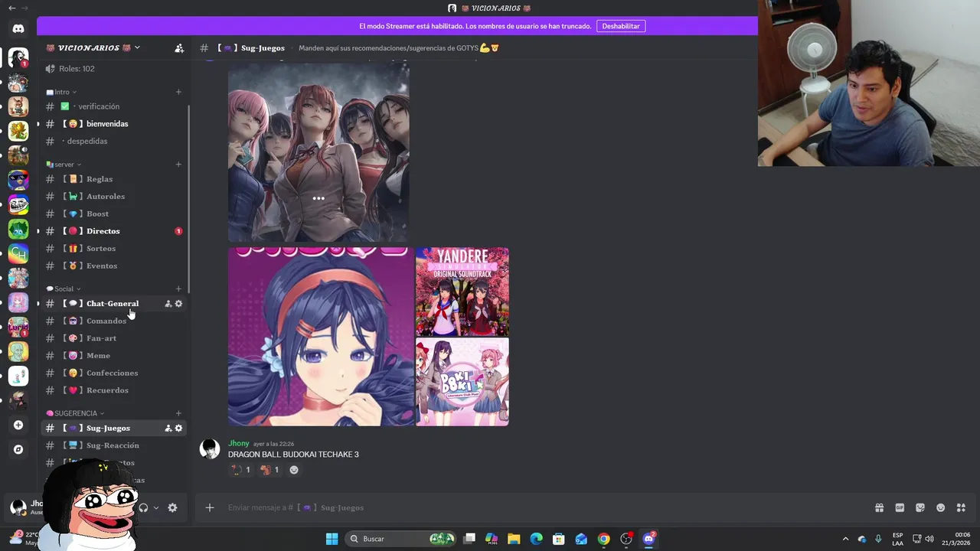Open File Explorer from taskbar
This screenshot has width=980, height=551.
(x=514, y=539)
